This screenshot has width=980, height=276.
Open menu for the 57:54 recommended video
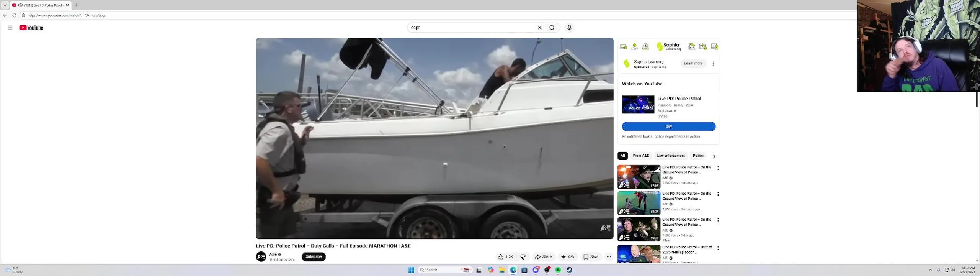[718, 168]
